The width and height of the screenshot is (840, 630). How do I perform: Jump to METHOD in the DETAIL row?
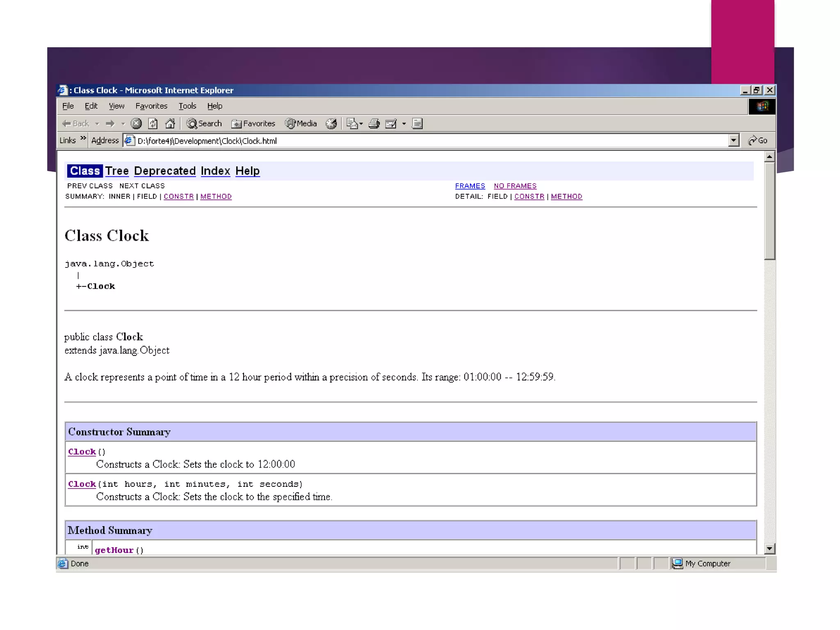[566, 196]
